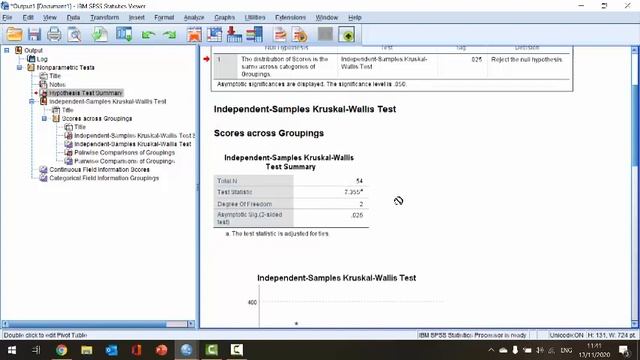Click the Total N value 54
The width and height of the screenshot is (640, 360).
[x=359, y=181]
